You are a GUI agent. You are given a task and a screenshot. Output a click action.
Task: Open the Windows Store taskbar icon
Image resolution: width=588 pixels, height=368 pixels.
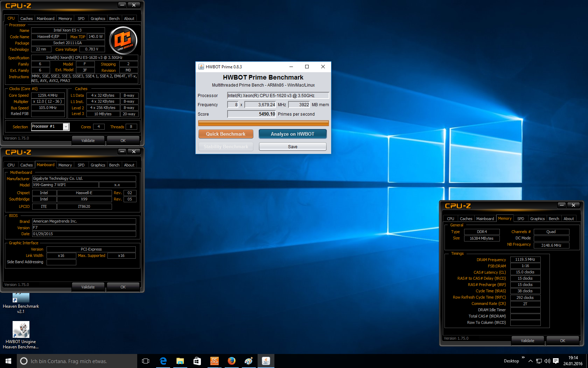pyautogui.click(x=197, y=361)
